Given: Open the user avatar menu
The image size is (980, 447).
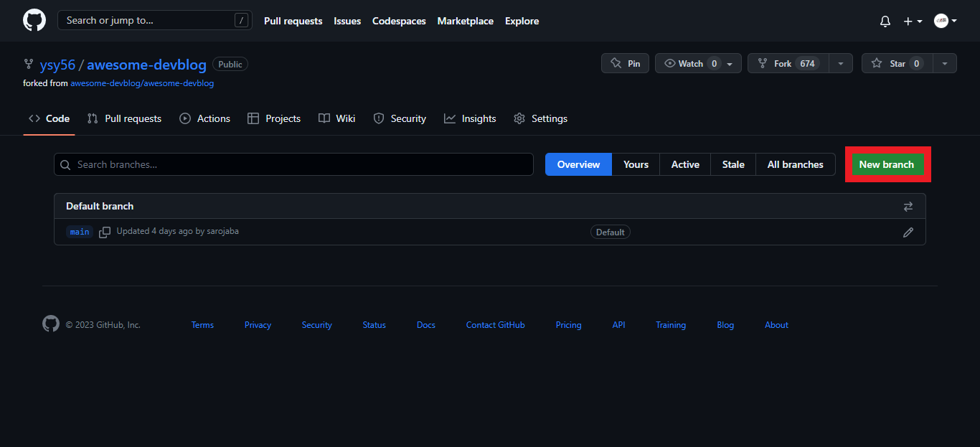Looking at the screenshot, I should [946, 22].
